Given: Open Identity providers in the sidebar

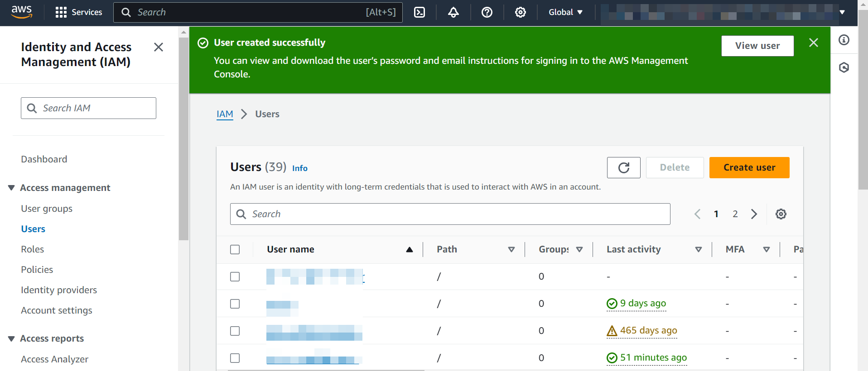Looking at the screenshot, I should tap(59, 290).
